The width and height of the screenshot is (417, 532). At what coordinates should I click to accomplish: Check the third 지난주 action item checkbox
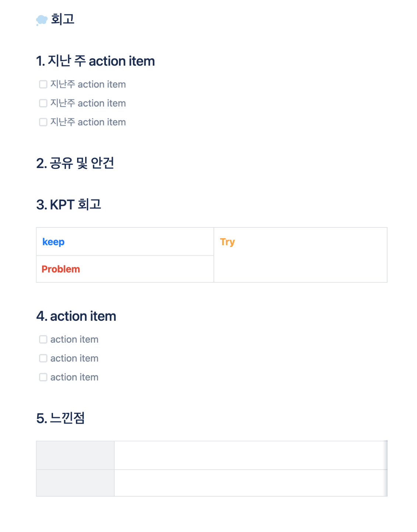(43, 122)
